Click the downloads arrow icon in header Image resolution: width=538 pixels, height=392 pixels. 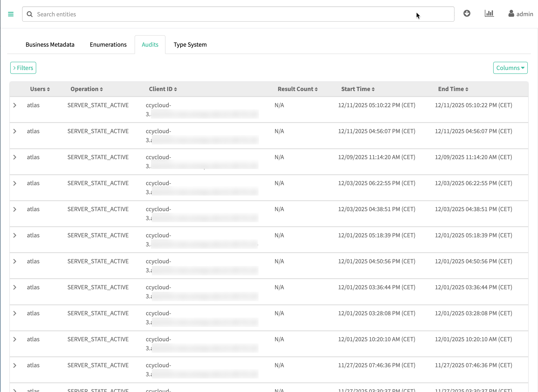(467, 14)
